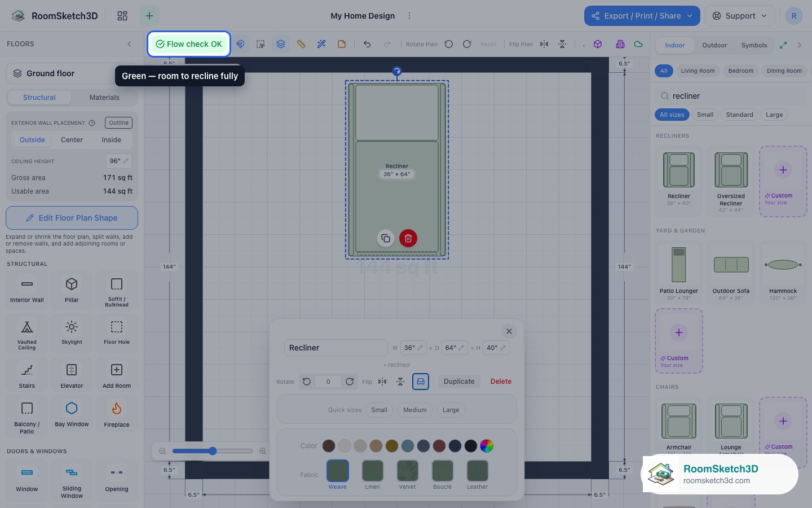Click the undo arrow in toolbar
Image resolution: width=812 pixels, height=508 pixels.
coord(367,44)
